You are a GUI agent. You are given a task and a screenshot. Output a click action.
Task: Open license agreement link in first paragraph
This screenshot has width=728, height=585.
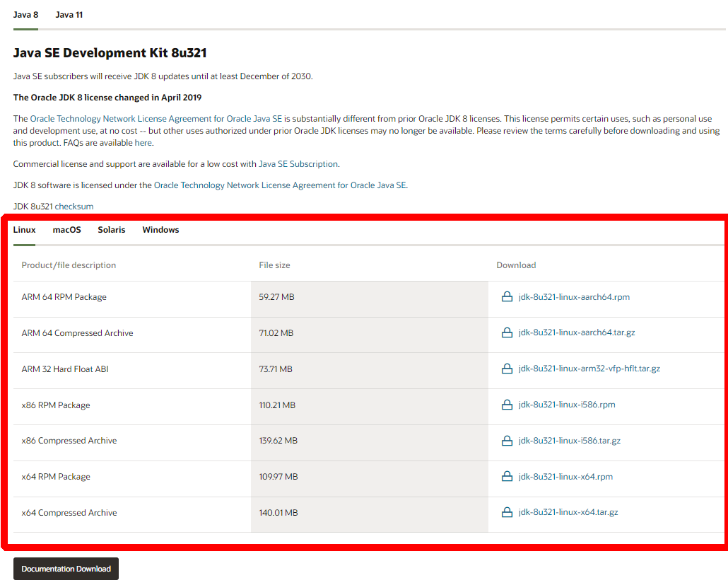(156, 119)
